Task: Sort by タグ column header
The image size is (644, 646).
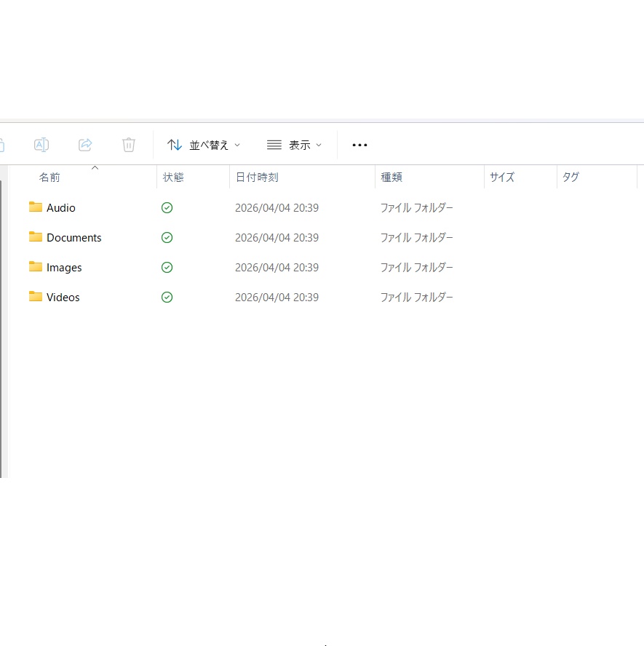Action: (x=571, y=178)
